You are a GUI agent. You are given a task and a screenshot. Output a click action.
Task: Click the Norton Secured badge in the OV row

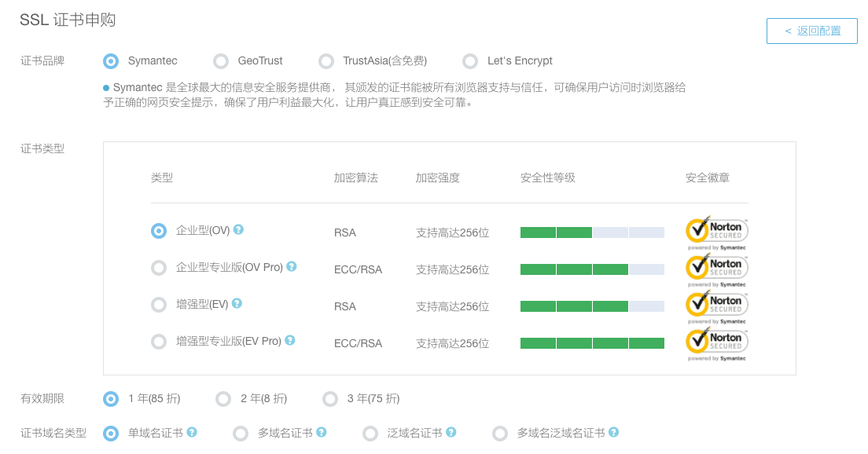click(716, 231)
